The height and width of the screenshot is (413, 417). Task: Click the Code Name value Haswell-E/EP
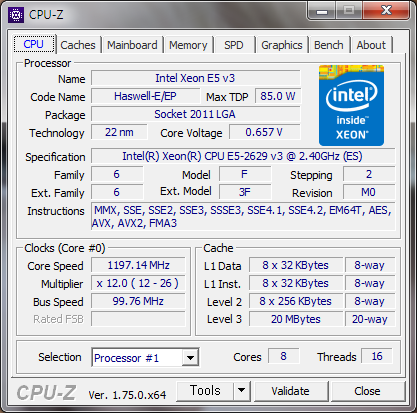(x=146, y=96)
